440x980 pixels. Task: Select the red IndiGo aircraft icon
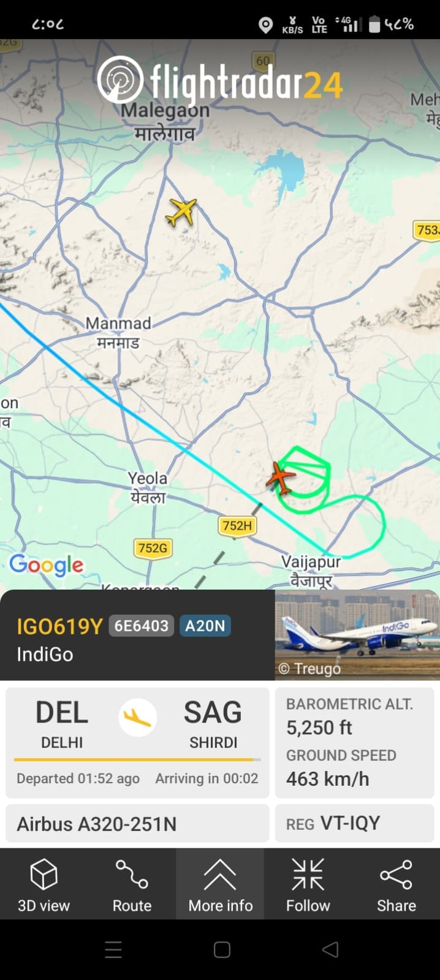click(280, 478)
